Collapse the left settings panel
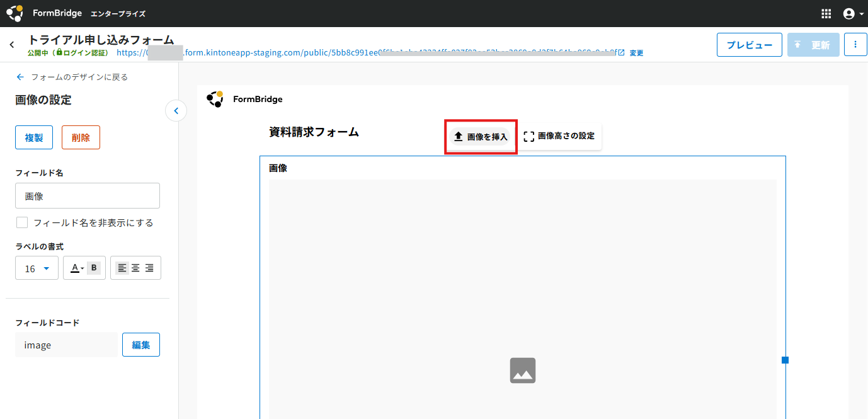The width and height of the screenshot is (868, 419). 176,111
